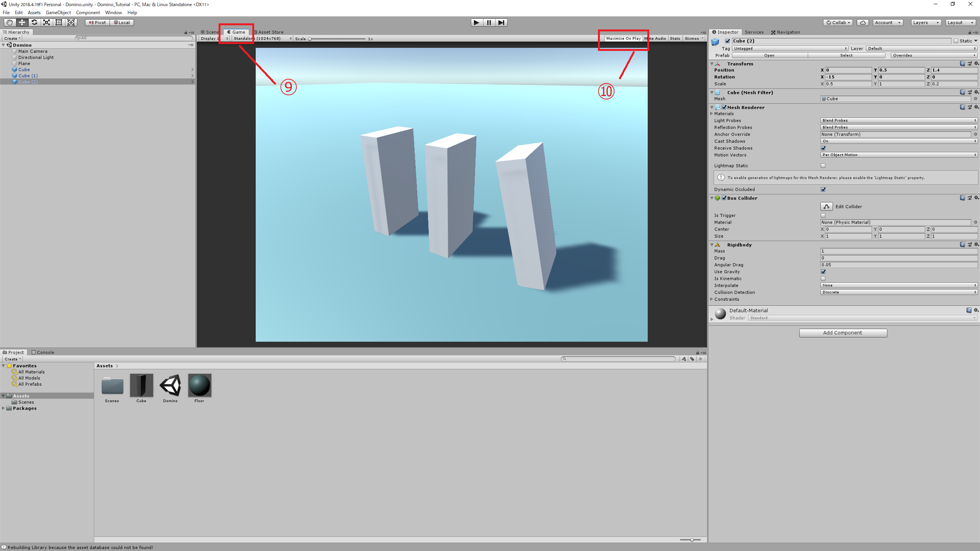Click the Edit Collider icon button
Image resolution: width=980 pixels, height=551 pixels.
(x=826, y=207)
